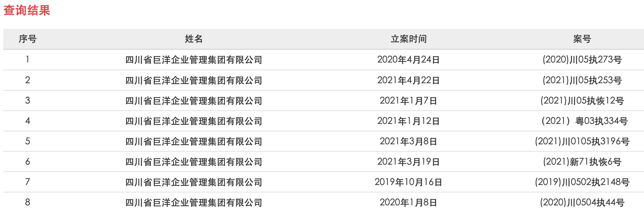Click the 姓名 column header

pyautogui.click(x=193, y=39)
